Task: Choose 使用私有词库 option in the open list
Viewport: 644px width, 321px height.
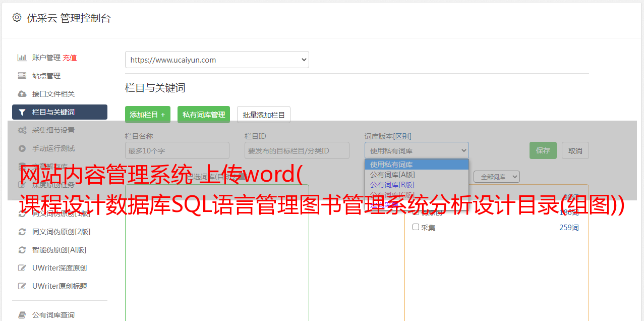Action: click(x=417, y=165)
